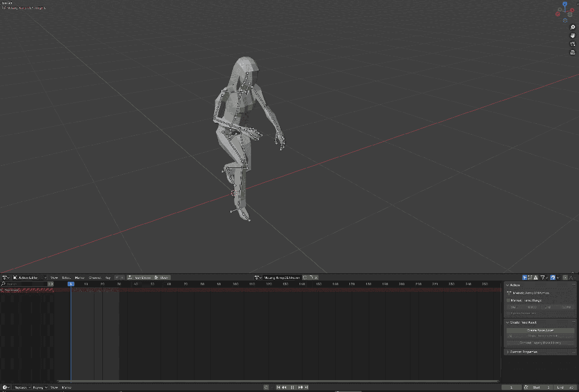The height and width of the screenshot is (392, 579).
Task: Open the Channel menu
Action: (x=94, y=278)
